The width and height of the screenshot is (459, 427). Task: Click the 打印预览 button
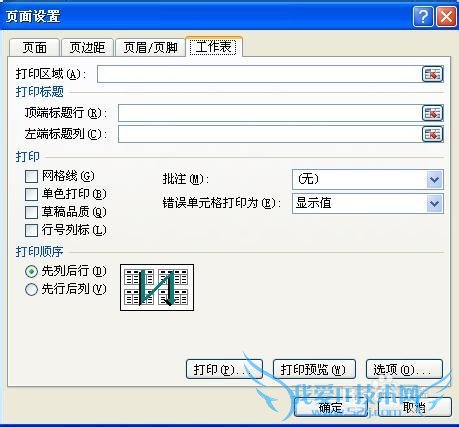tap(314, 369)
